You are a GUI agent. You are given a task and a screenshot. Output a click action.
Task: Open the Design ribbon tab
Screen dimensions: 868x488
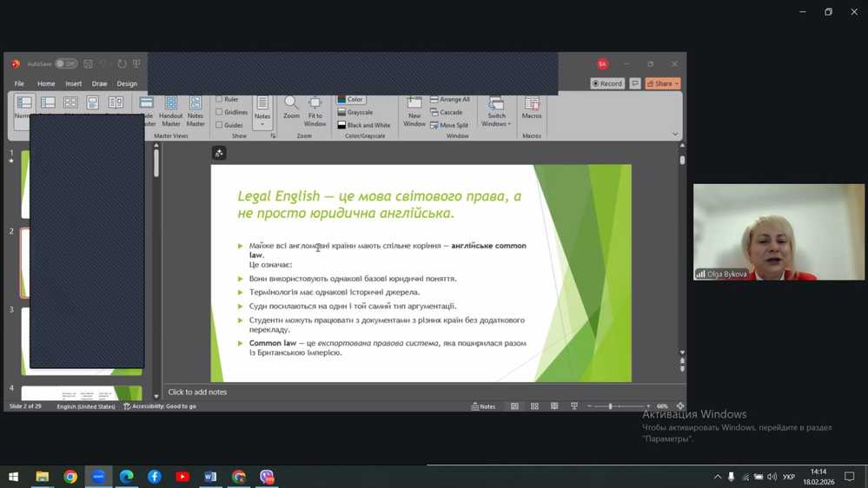tap(127, 84)
